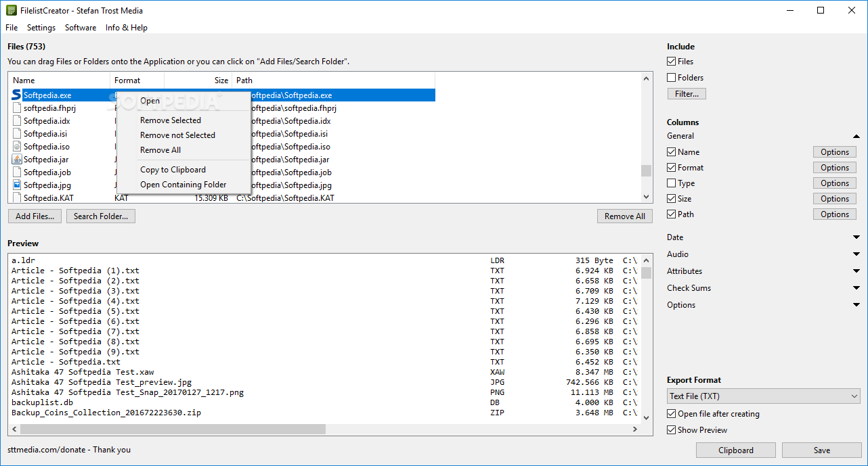Click the Save button
This screenshot has height=466, width=868.
coord(822,450)
